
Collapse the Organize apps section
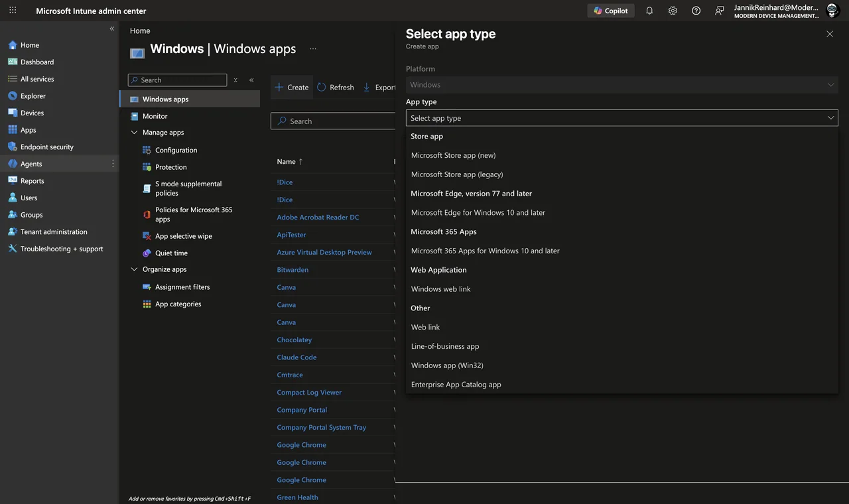(134, 269)
